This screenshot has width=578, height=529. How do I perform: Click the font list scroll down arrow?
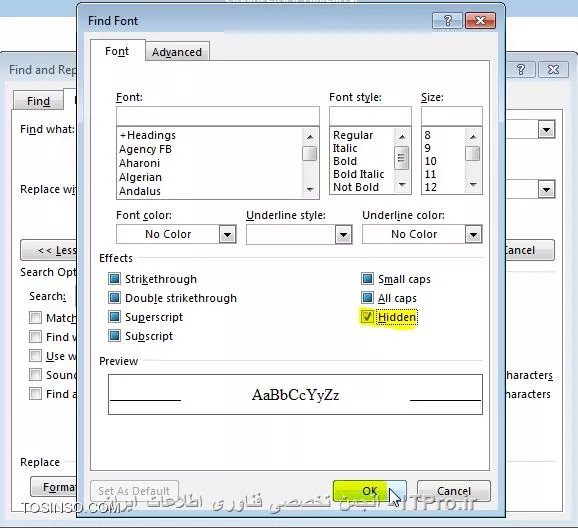(x=310, y=190)
